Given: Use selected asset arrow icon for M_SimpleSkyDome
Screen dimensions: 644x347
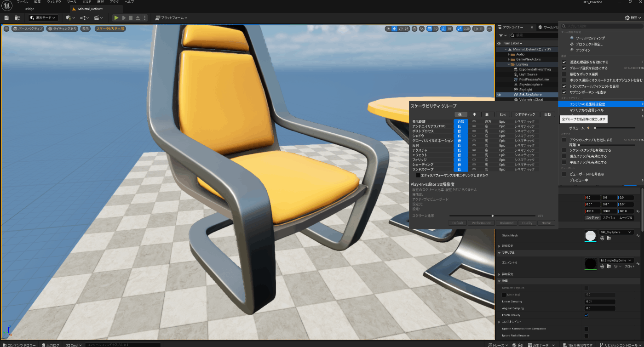Looking at the screenshot, I should [602, 266].
